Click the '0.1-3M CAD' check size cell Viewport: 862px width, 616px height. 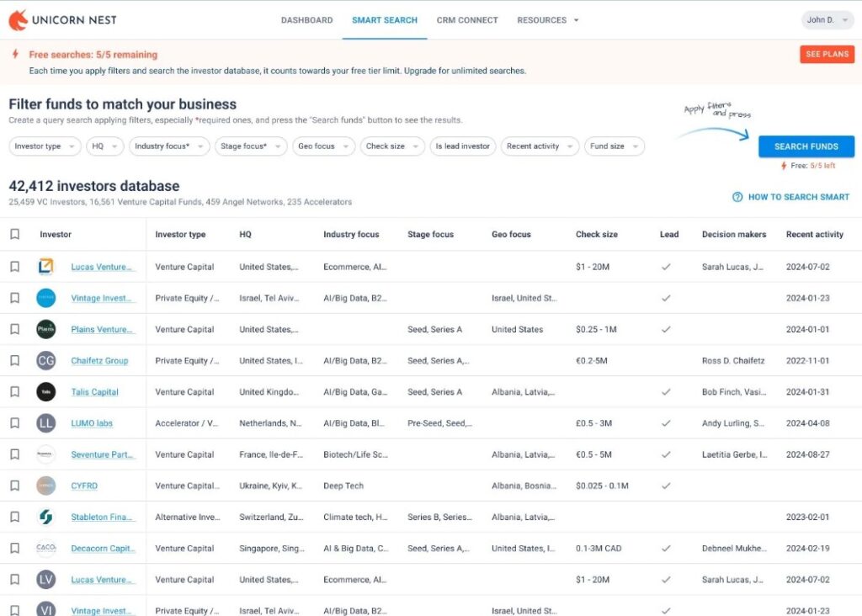click(x=599, y=548)
